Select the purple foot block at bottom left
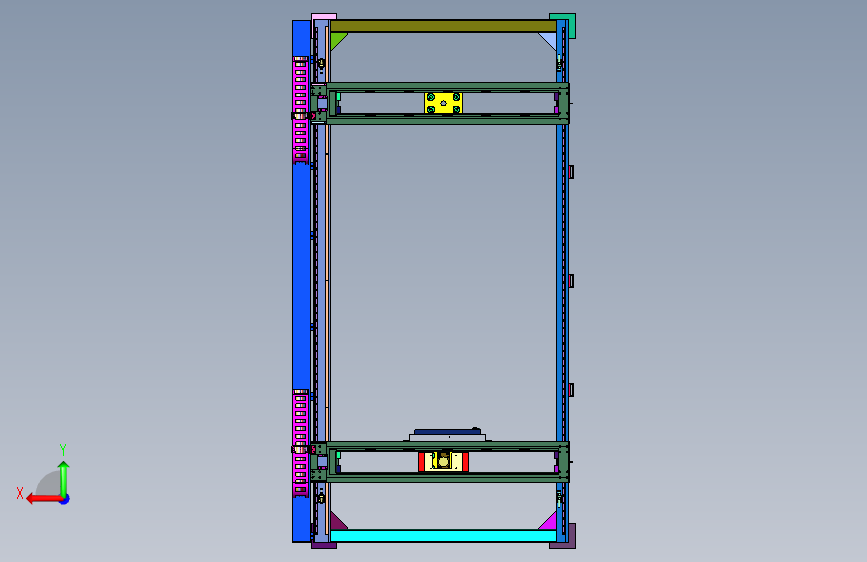The width and height of the screenshot is (867, 562). pyautogui.click(x=324, y=545)
